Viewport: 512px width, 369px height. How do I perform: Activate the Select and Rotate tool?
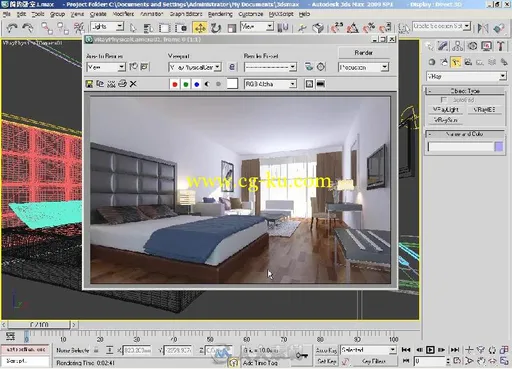click(216, 28)
